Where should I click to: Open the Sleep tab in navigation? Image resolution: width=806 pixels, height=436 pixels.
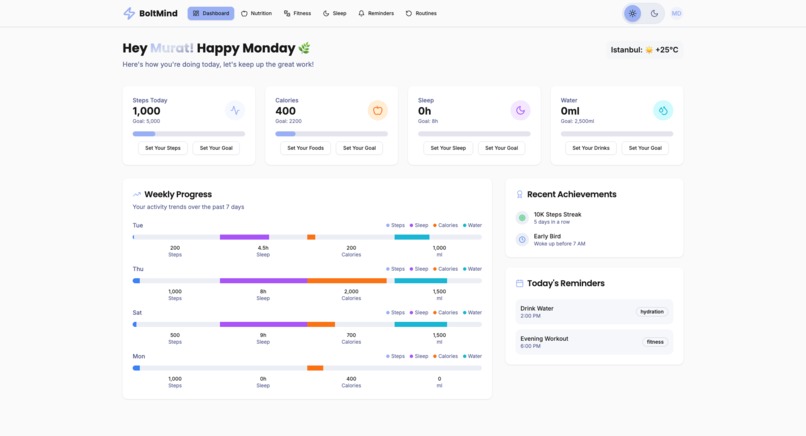334,13
